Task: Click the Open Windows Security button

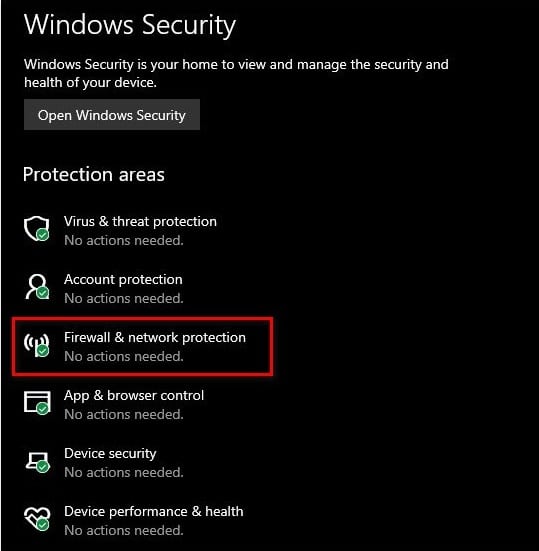Action: (112, 115)
